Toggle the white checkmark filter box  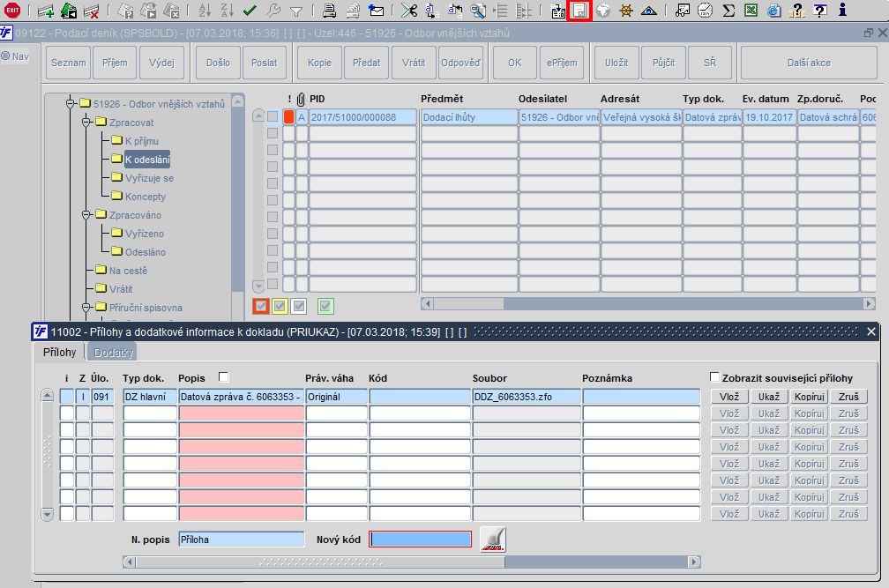pyautogui.click(x=299, y=307)
